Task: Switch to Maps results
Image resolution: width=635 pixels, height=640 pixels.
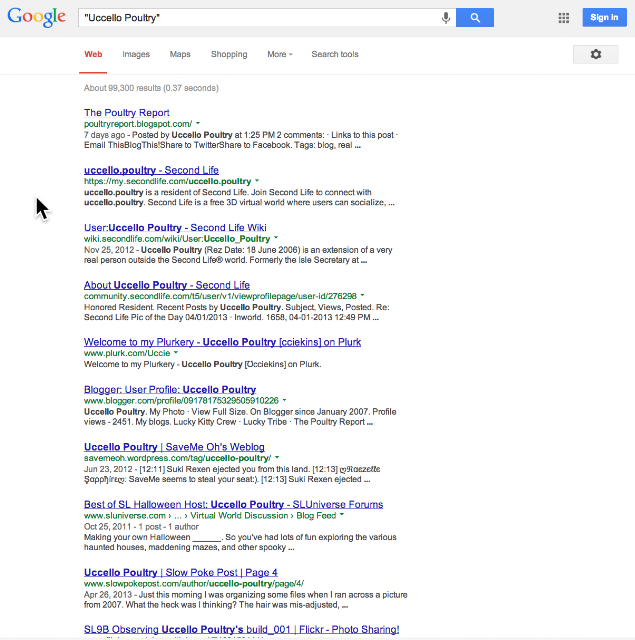Action: click(180, 54)
